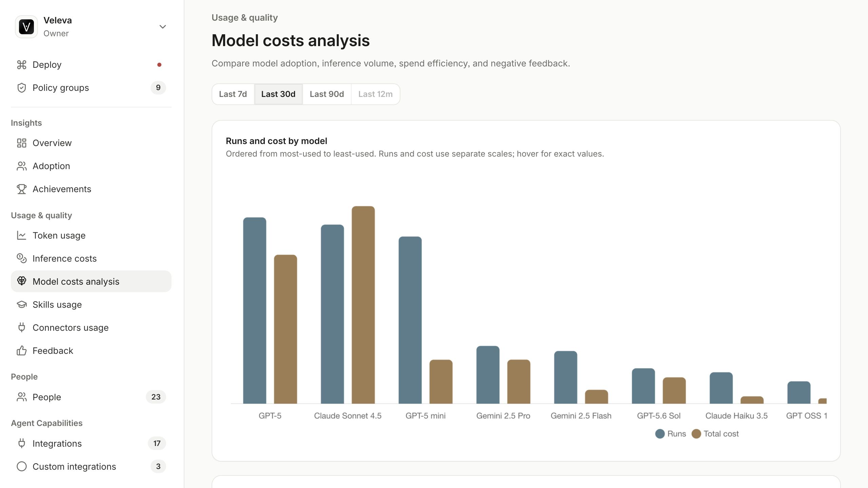Go to the Feedback page
Image resolution: width=868 pixels, height=488 pixels.
coord(91,351)
